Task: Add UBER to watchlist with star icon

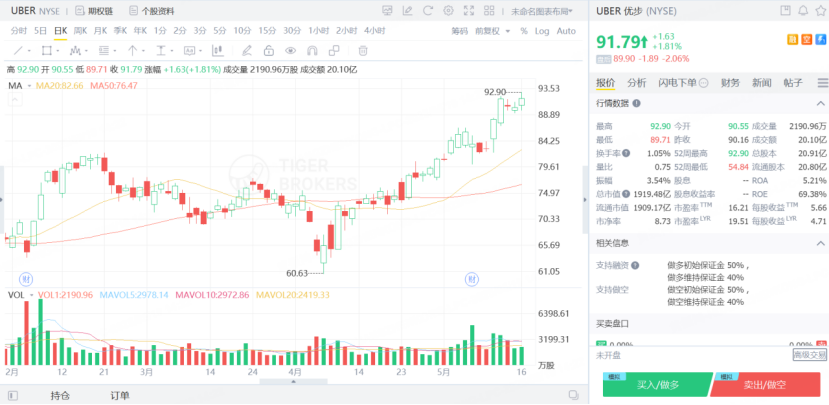Action: 821,10
